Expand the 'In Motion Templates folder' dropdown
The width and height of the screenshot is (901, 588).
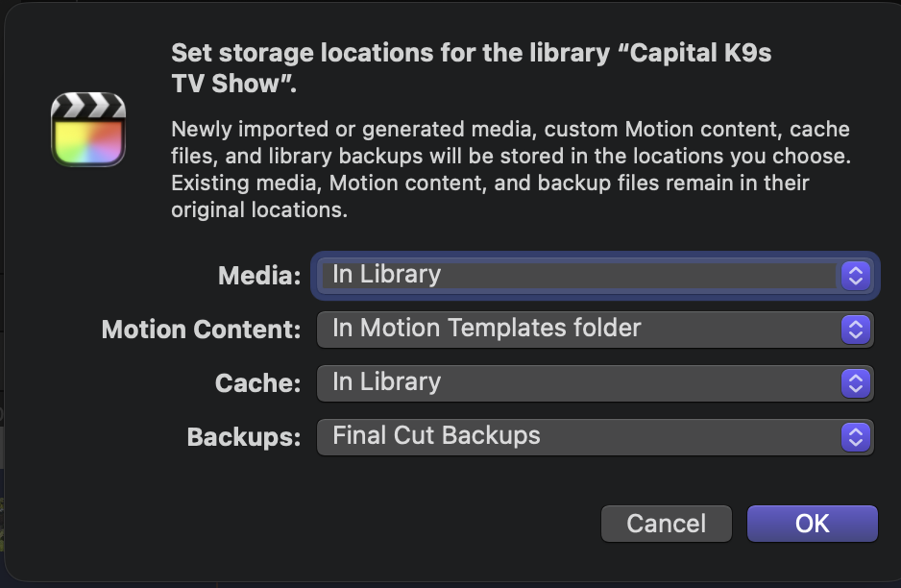click(x=578, y=330)
